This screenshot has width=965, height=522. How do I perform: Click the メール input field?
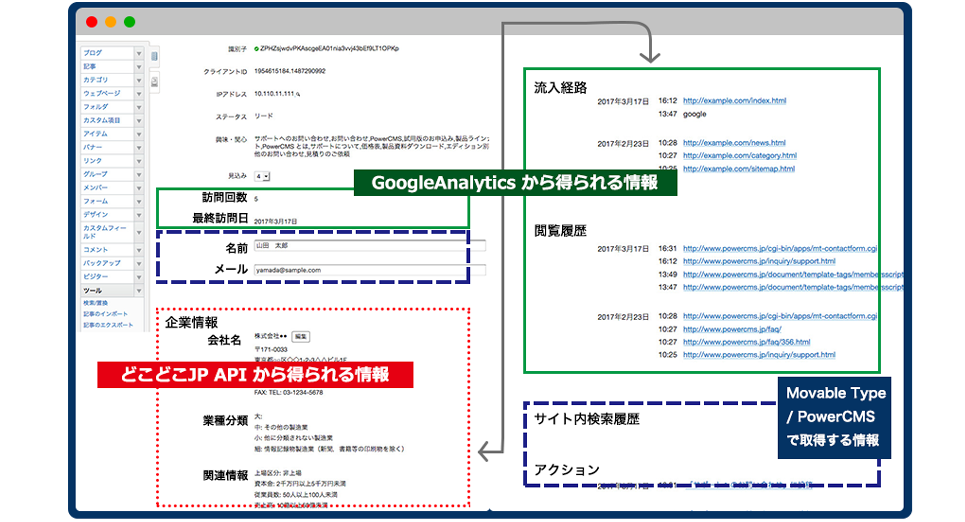pos(370,270)
